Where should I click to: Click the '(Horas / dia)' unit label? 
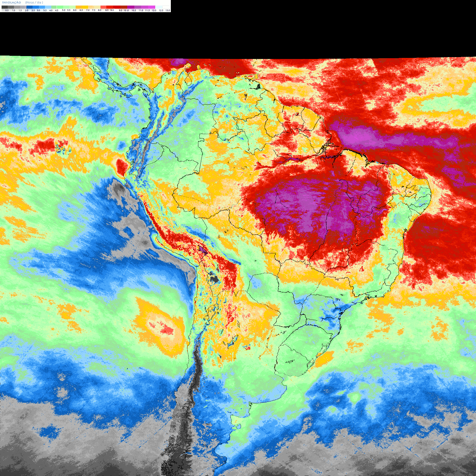[x=34, y=3]
